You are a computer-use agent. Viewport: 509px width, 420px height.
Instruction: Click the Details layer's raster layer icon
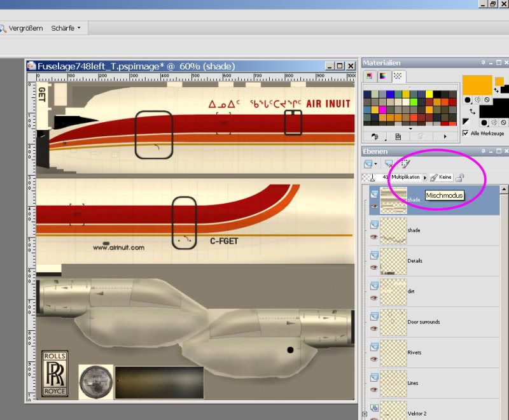tap(374, 255)
